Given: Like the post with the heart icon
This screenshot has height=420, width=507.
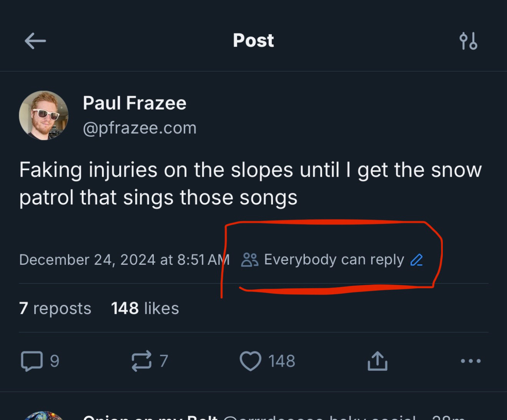Looking at the screenshot, I should (250, 361).
